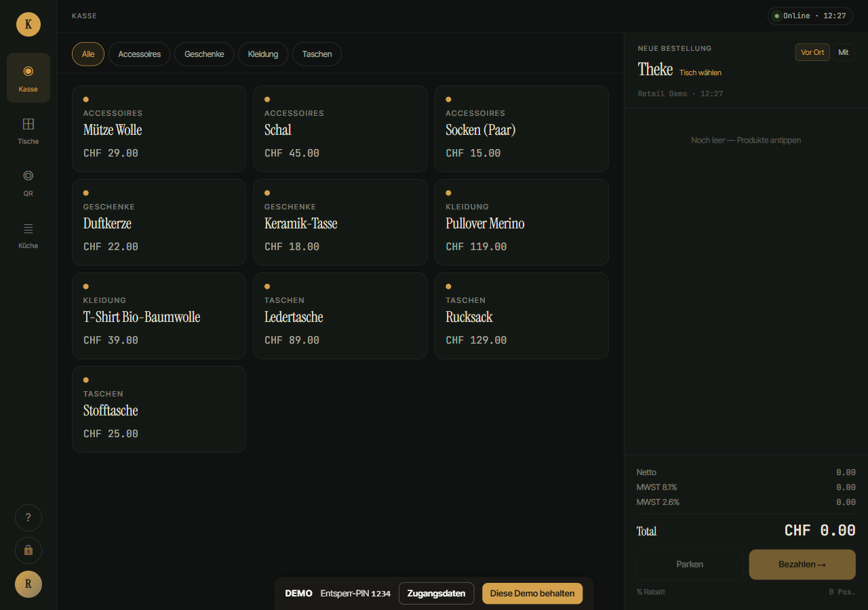This screenshot has width=868, height=610.
Task: Open the Küche kitchen view
Action: click(28, 235)
